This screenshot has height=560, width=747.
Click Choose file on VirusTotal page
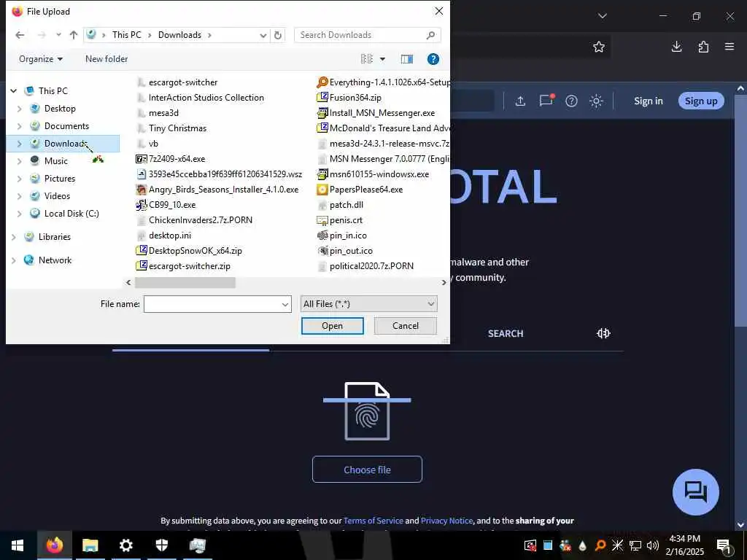pos(367,470)
